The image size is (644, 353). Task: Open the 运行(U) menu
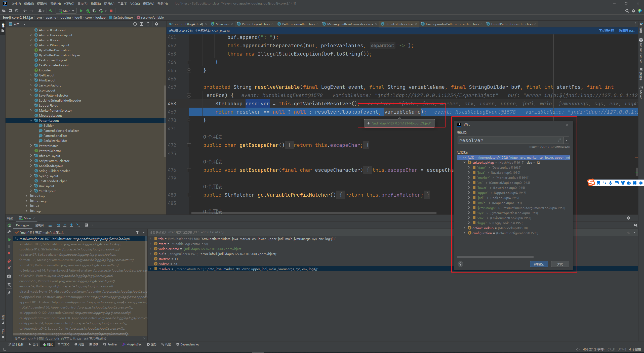tap(109, 4)
